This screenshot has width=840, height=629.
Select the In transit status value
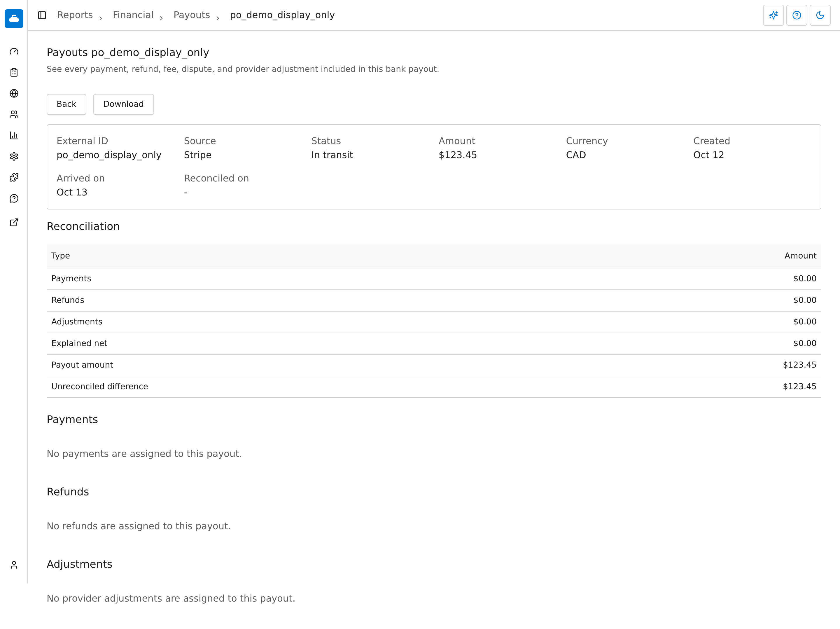coord(332,155)
